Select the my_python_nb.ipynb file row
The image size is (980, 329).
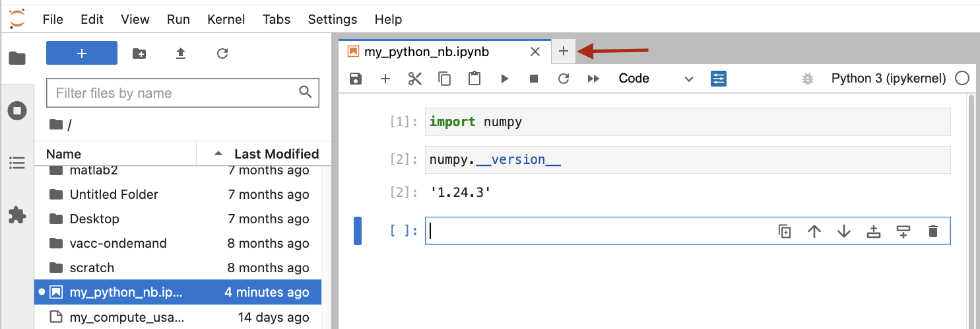178,292
